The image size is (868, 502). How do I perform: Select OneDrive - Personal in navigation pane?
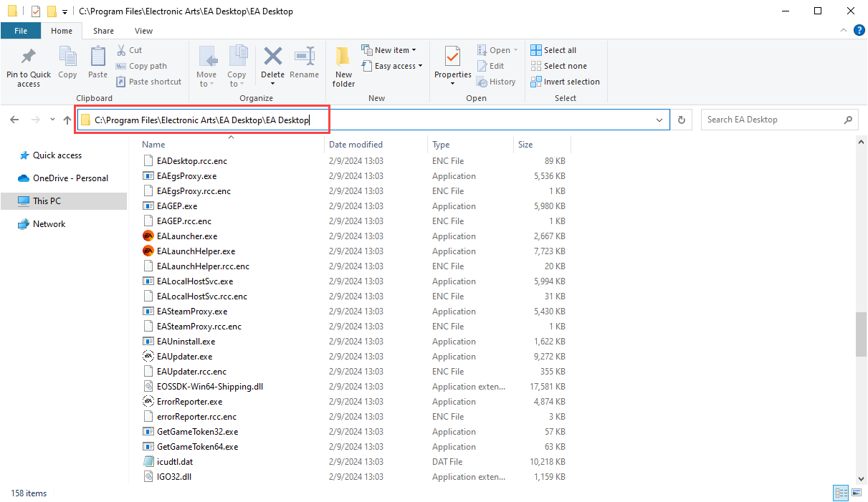click(x=70, y=178)
